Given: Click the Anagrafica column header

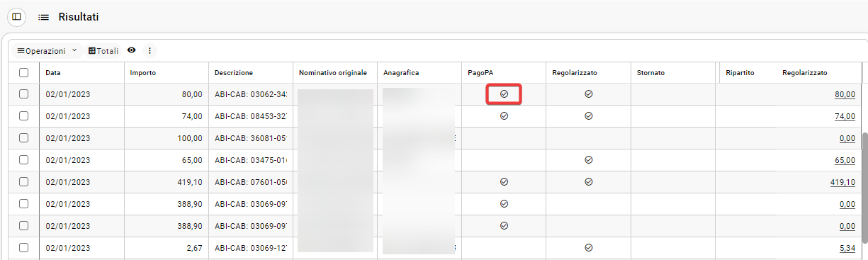Looking at the screenshot, I should tap(401, 72).
